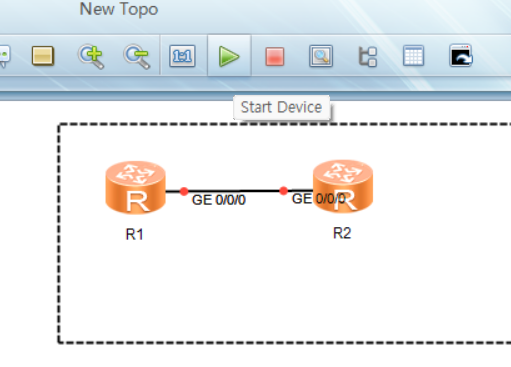Click the R1 device name label
Image resolution: width=511 pixels, height=367 pixels.
pos(135,234)
